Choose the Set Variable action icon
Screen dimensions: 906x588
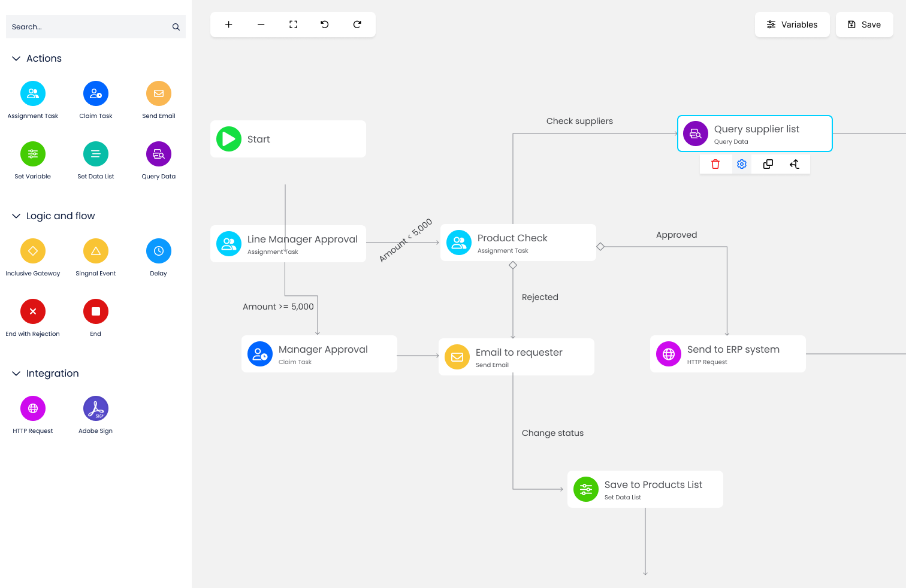(x=33, y=154)
